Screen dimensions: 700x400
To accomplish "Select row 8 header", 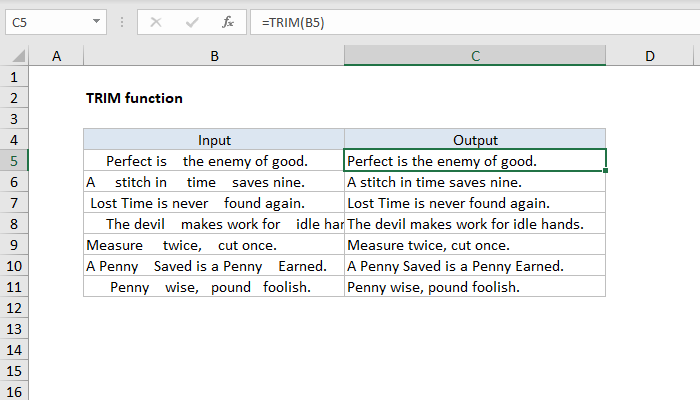I will pos(14,224).
